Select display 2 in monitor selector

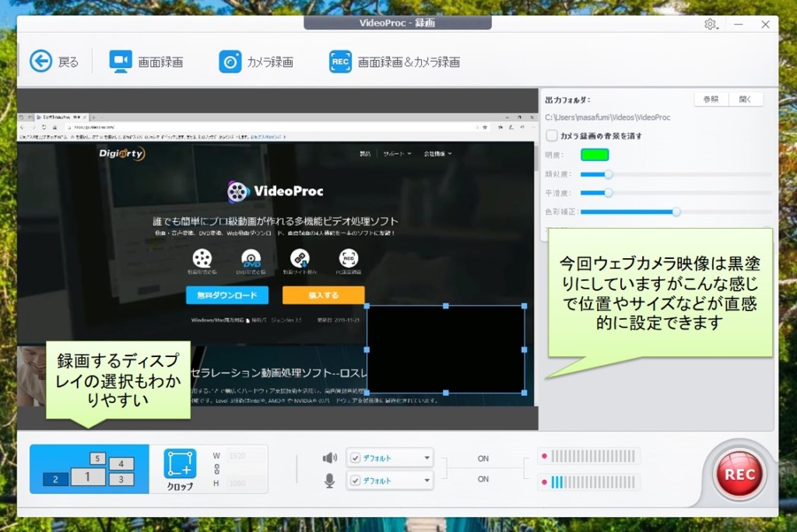coord(55,478)
